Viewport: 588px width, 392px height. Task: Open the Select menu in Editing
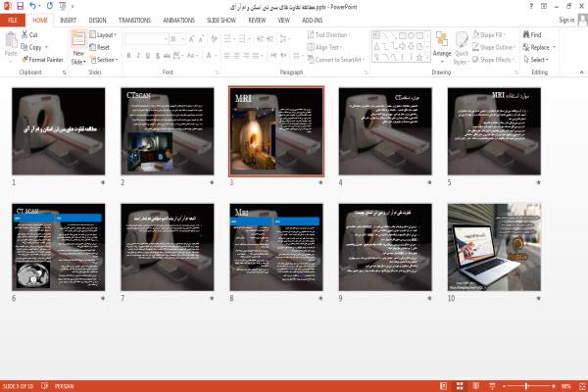click(x=536, y=60)
